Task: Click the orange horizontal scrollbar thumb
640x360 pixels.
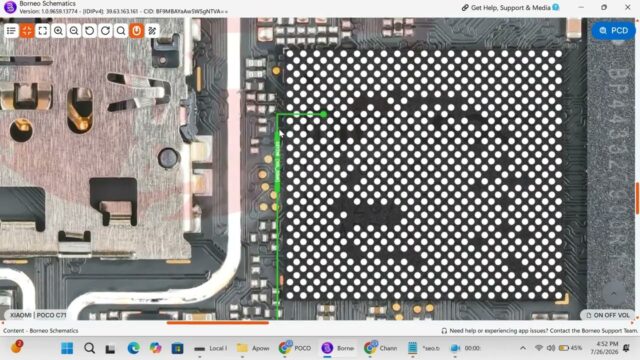Action: coord(218,322)
